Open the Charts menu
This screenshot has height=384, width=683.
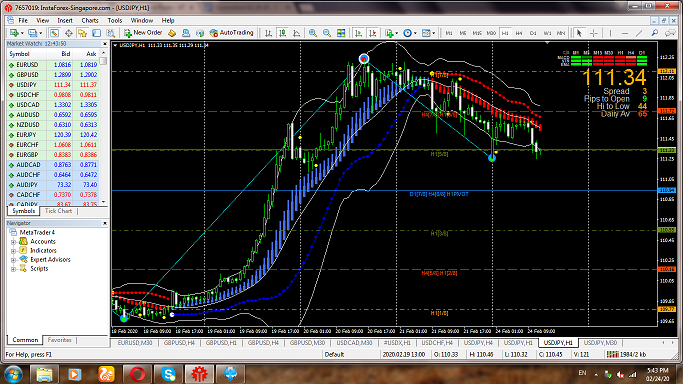point(90,20)
